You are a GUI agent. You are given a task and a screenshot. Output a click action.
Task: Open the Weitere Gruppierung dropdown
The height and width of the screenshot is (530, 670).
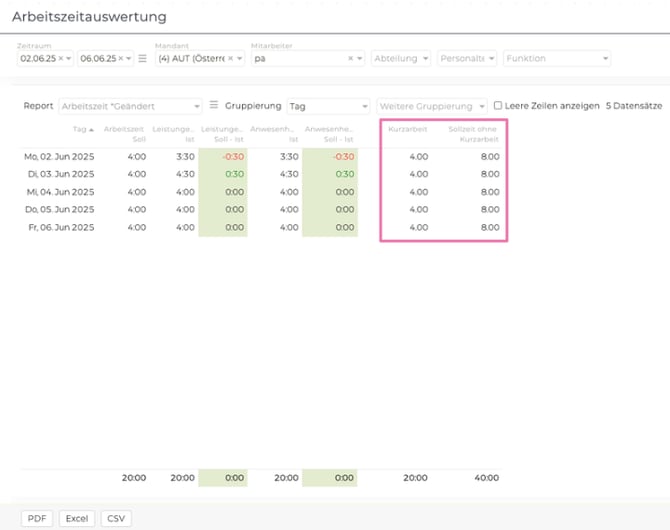(x=482, y=105)
